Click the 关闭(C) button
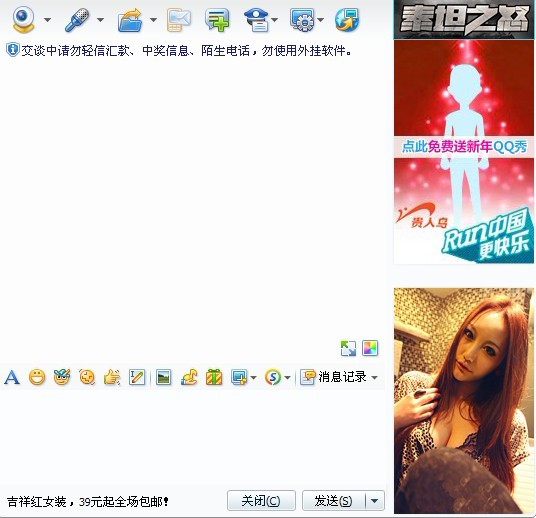The width and height of the screenshot is (536, 518). pos(261,501)
